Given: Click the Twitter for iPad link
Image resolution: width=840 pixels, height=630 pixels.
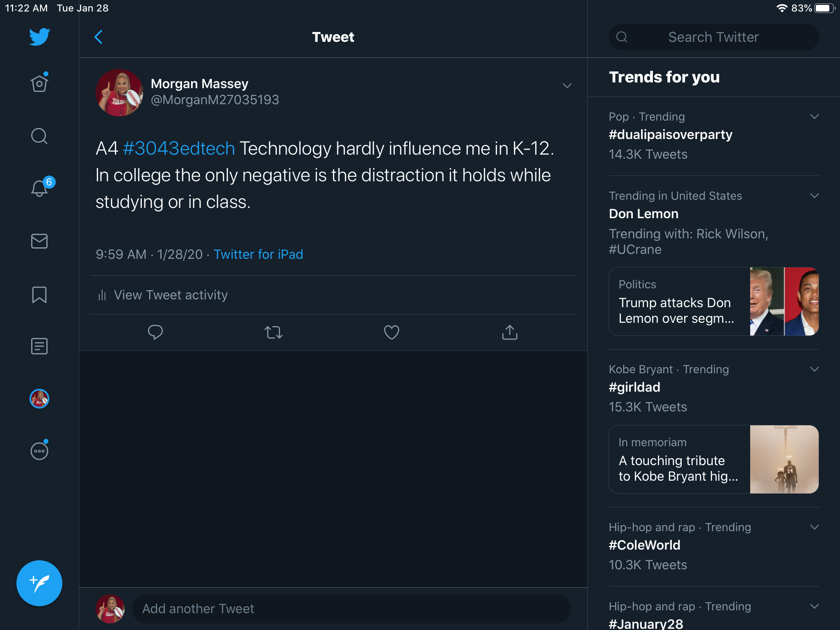Looking at the screenshot, I should click(x=258, y=254).
